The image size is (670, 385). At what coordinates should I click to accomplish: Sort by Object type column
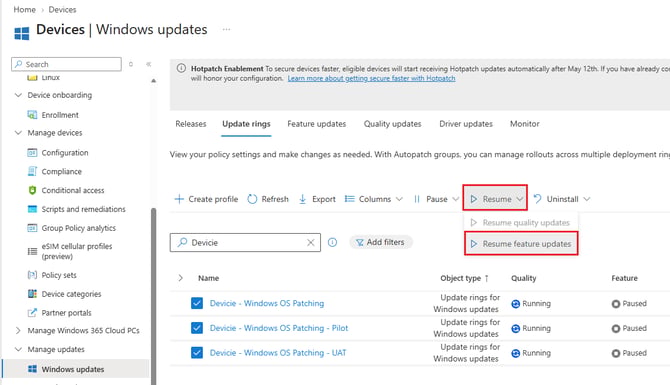pyautogui.click(x=464, y=278)
